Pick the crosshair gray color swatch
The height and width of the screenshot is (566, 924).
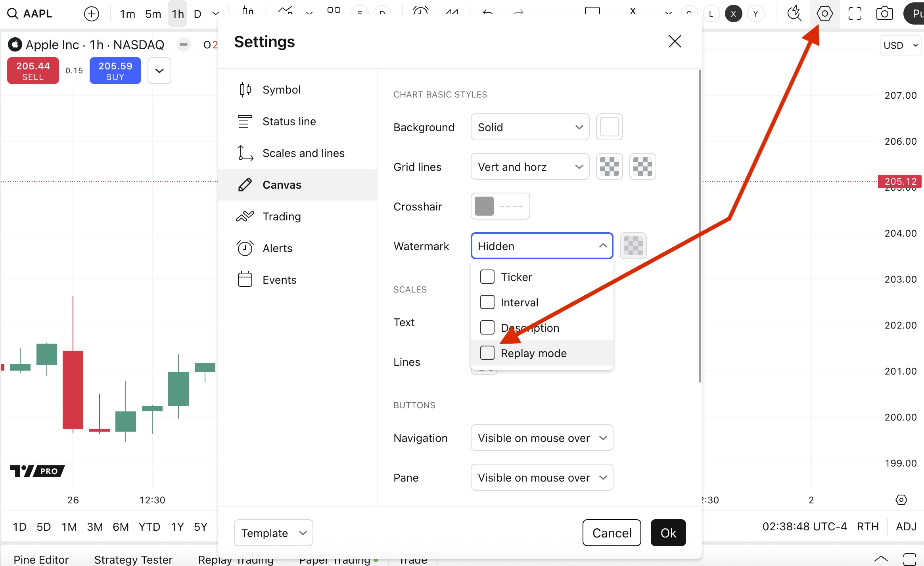[484, 206]
